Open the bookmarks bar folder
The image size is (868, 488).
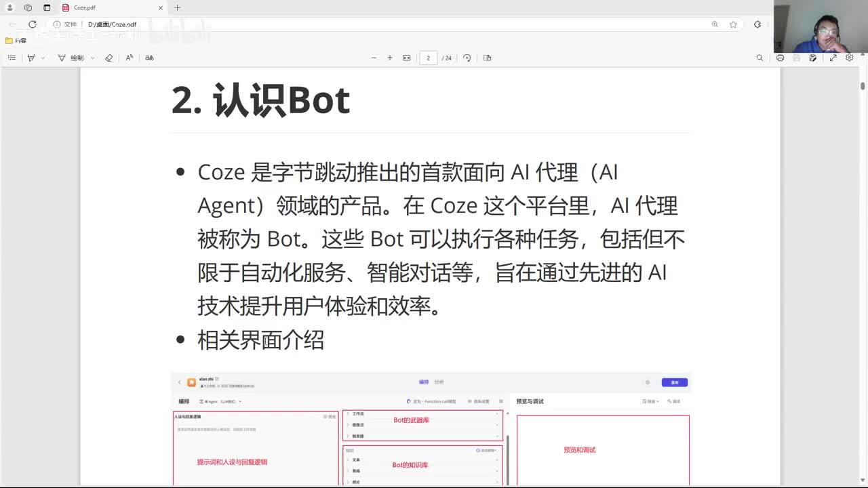point(16,41)
